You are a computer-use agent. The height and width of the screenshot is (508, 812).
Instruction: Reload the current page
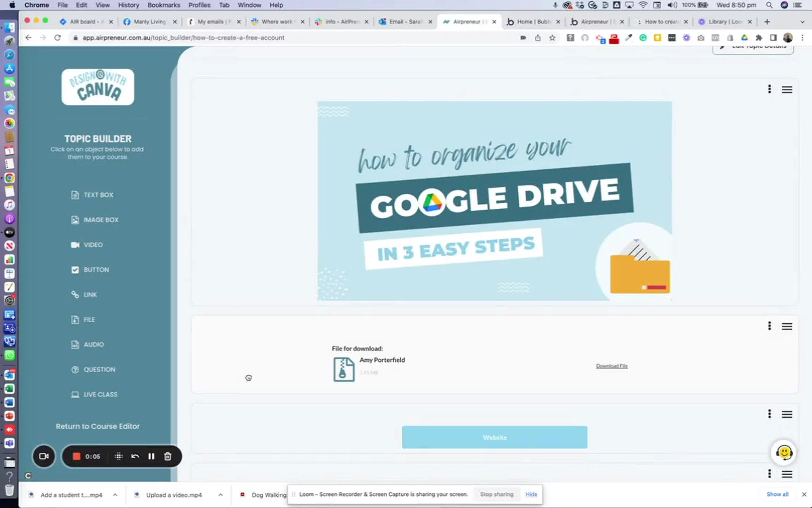58,38
